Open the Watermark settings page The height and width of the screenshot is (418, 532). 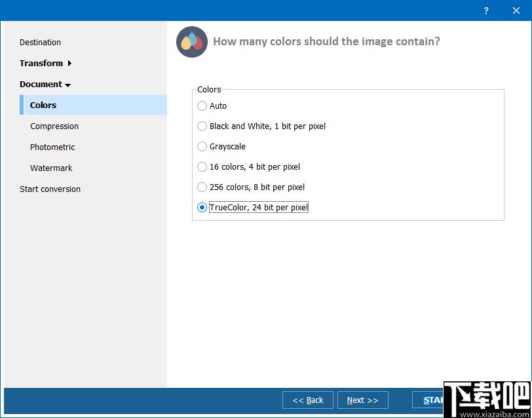coord(51,168)
